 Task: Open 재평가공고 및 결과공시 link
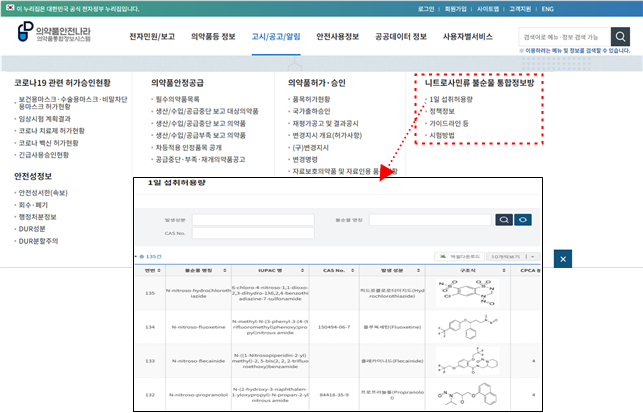325,123
